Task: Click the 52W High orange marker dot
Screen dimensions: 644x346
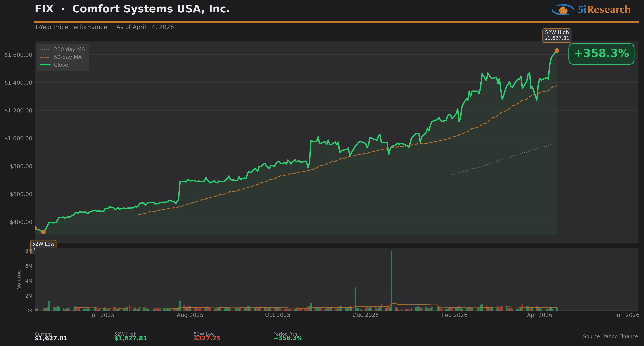Action: click(557, 51)
